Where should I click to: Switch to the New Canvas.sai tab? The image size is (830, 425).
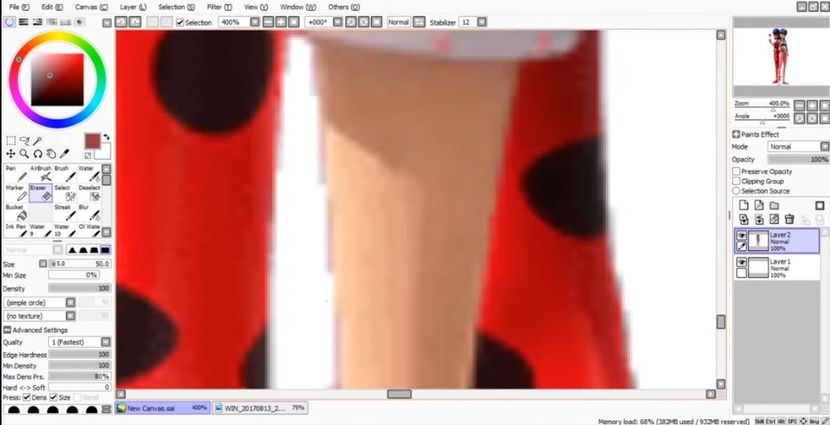pos(163,408)
